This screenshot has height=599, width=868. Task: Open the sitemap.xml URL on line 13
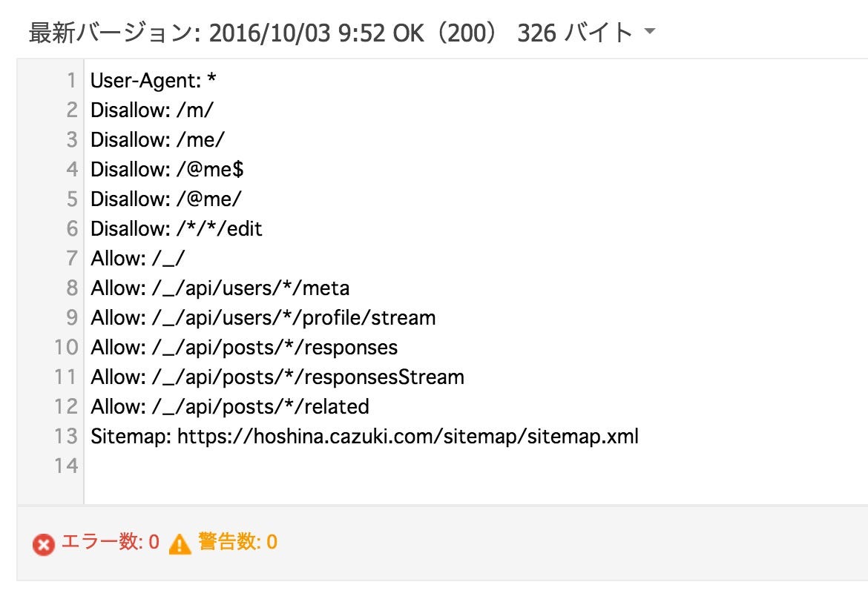(407, 436)
